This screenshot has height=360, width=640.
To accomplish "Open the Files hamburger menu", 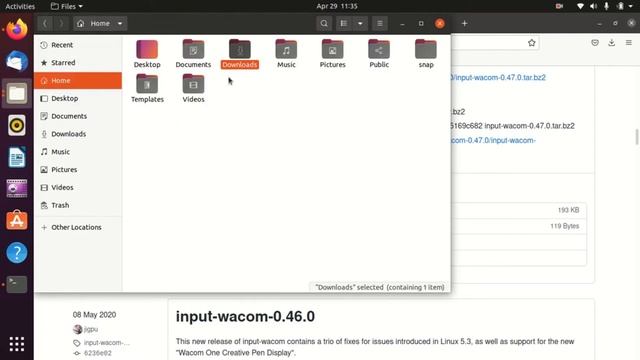I will tap(380, 23).
